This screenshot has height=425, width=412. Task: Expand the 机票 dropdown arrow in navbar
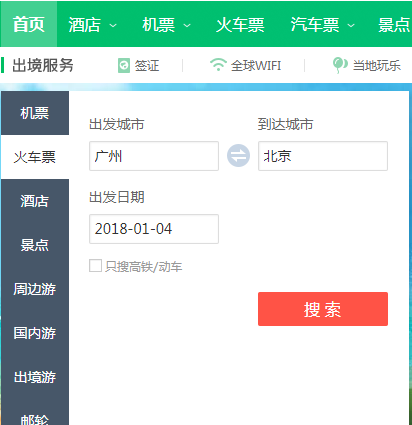pyautogui.click(x=187, y=25)
